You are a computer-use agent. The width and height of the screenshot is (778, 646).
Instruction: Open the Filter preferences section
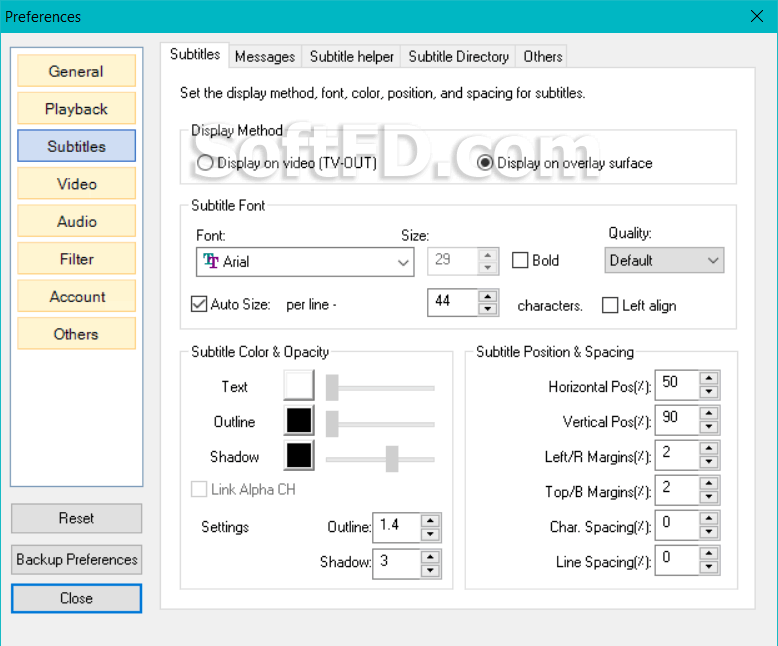coord(76,258)
